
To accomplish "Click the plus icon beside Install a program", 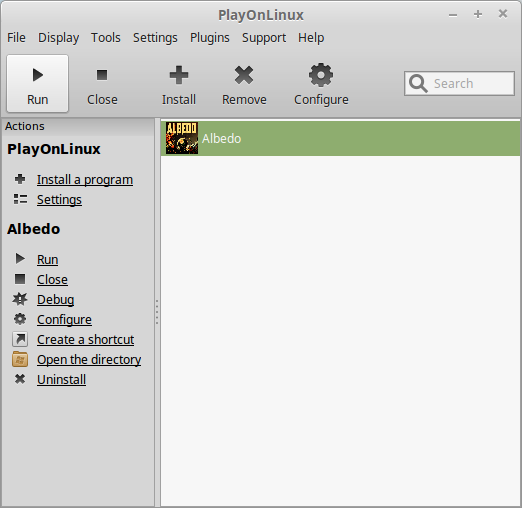I will coord(20,179).
